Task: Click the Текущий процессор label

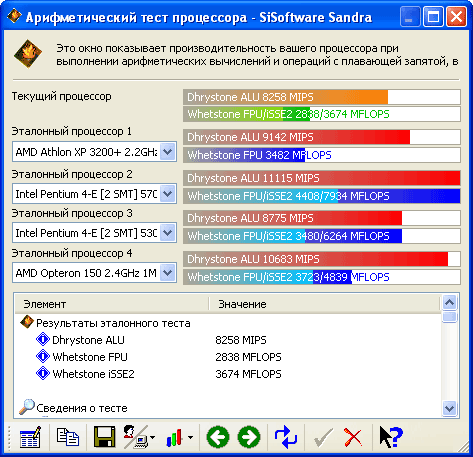Action: (62, 96)
